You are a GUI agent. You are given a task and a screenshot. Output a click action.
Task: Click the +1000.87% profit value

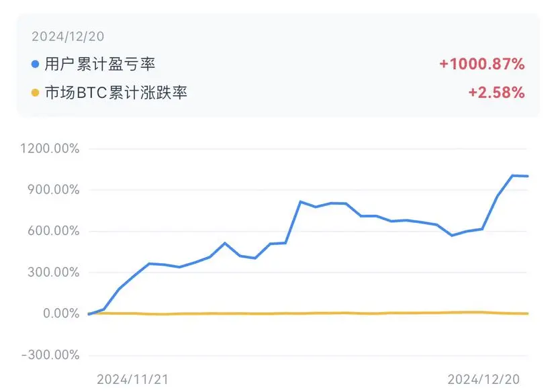tap(482, 64)
